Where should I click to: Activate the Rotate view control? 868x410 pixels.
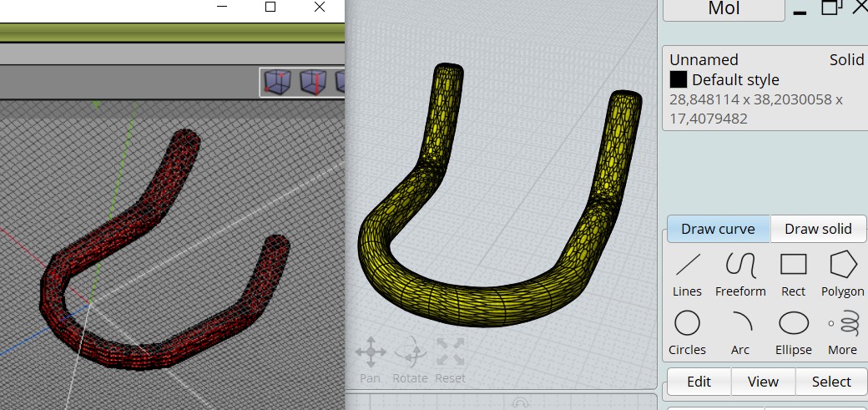tap(410, 360)
